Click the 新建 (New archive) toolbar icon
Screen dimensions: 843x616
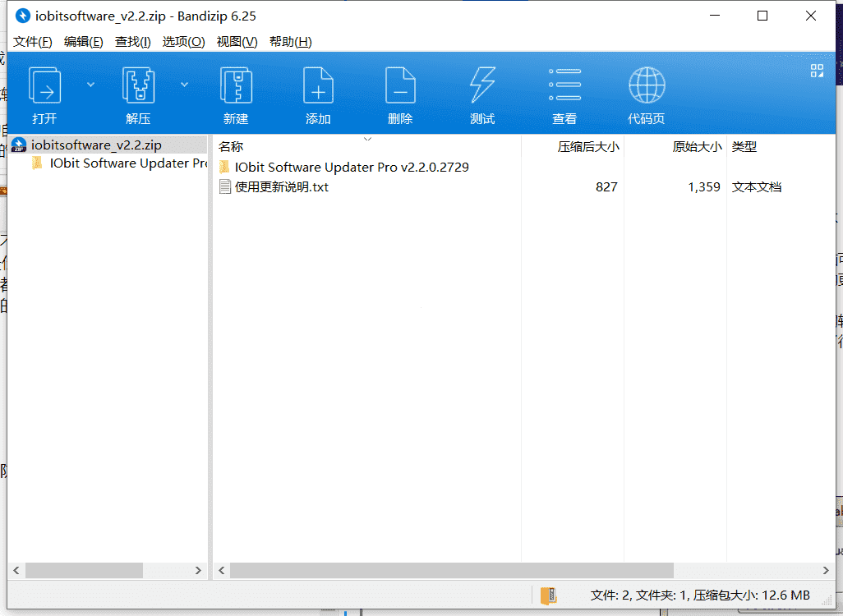point(236,85)
